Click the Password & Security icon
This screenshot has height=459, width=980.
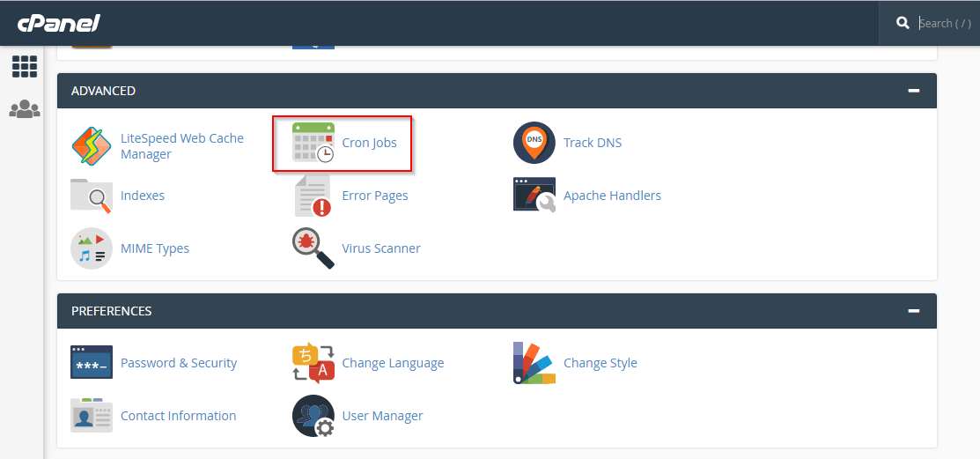click(x=92, y=363)
